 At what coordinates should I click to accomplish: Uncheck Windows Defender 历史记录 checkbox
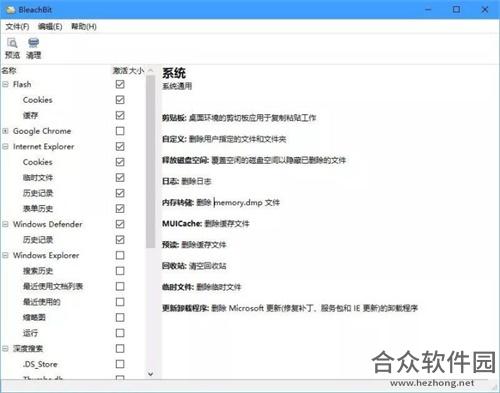120,240
